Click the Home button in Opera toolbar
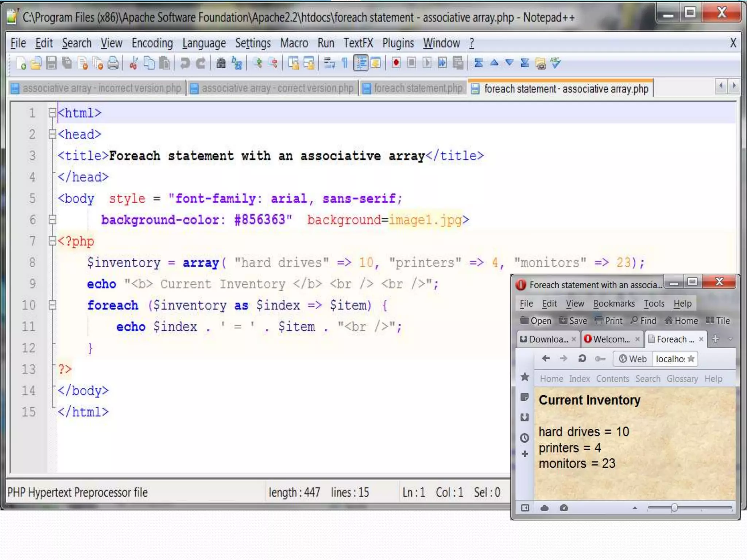Screen dimensions: 747x560 click(x=681, y=321)
